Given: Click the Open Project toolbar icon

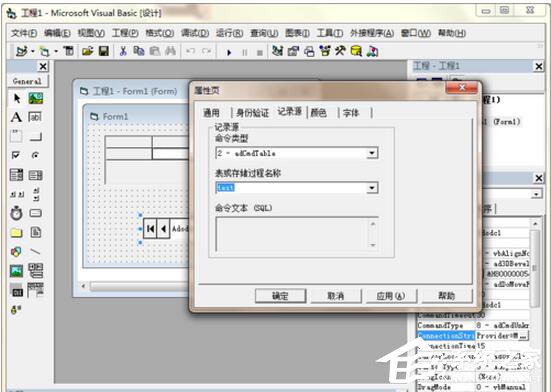Looking at the screenshot, I should (87, 52).
